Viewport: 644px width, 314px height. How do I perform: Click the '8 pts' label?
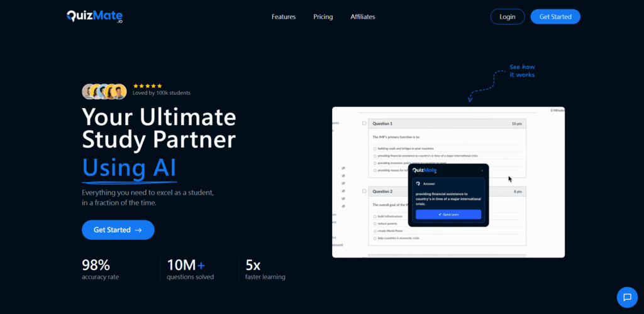click(518, 192)
